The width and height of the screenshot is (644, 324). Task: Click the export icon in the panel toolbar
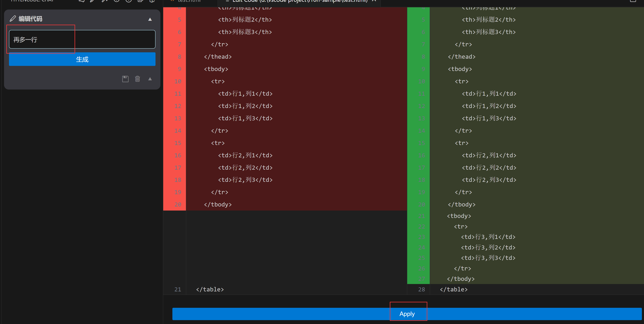tap(140, 1)
